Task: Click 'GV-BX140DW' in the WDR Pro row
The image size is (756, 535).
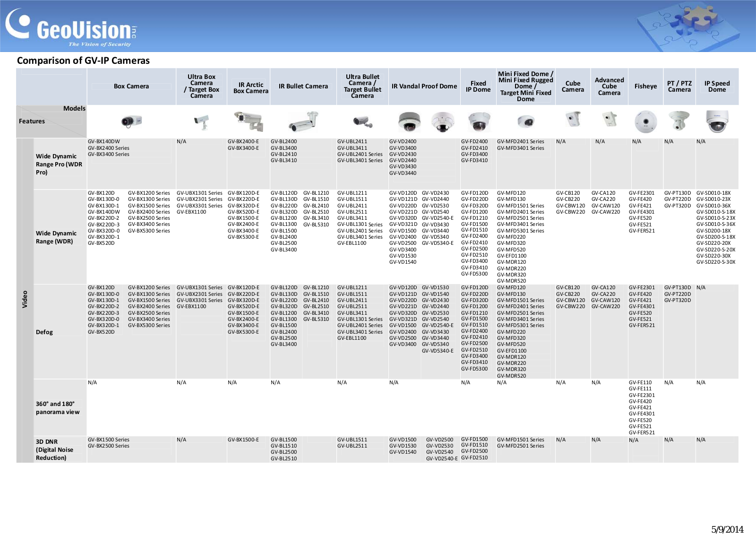Action: coord(104,142)
